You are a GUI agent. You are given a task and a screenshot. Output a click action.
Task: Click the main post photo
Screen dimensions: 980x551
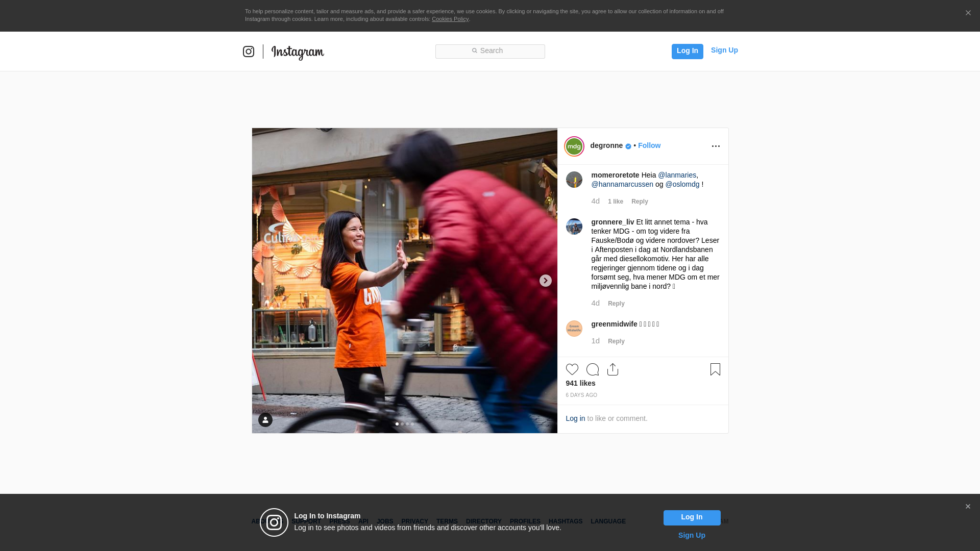click(404, 281)
